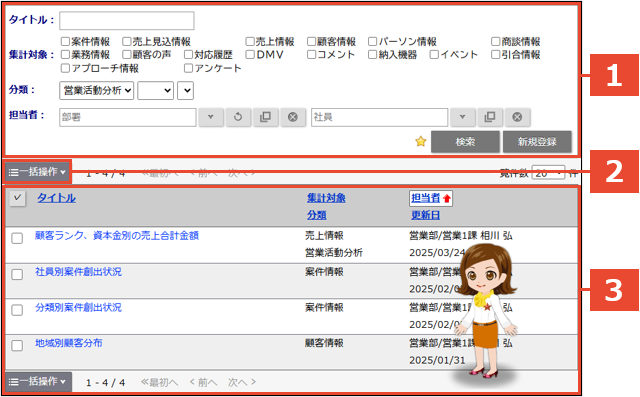Click bottom pager 前へ link
Viewport: 640px width, 397px height.
point(203,382)
